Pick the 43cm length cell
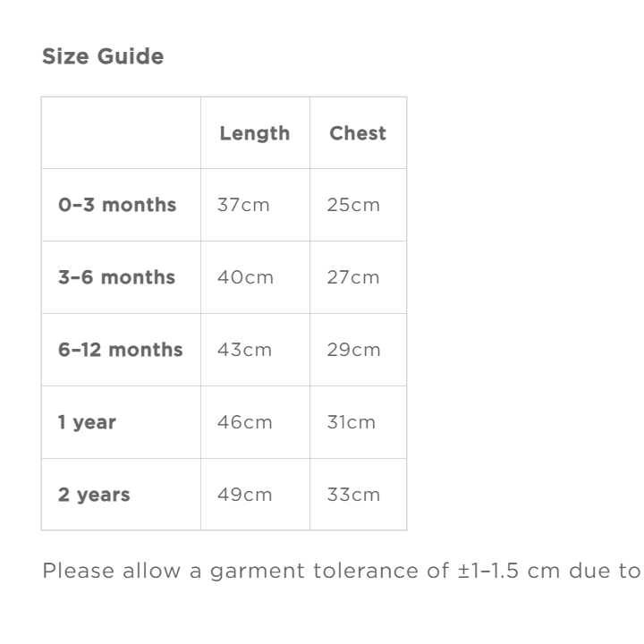 coord(244,350)
